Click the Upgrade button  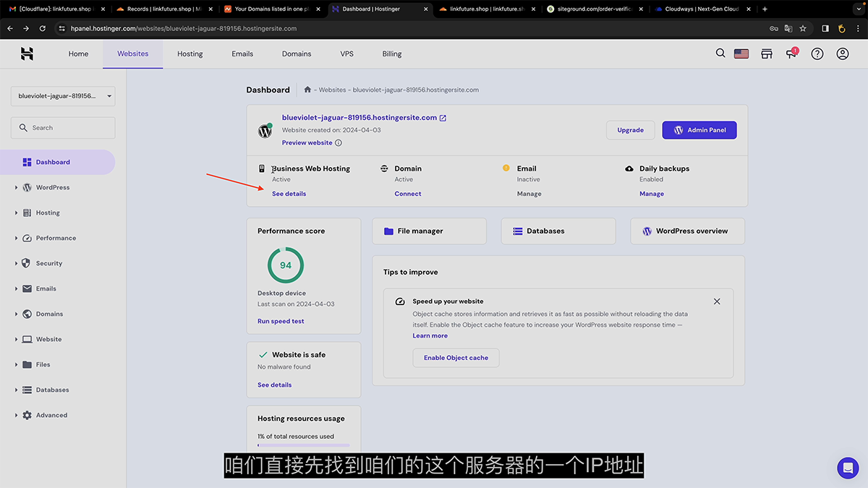tap(631, 130)
